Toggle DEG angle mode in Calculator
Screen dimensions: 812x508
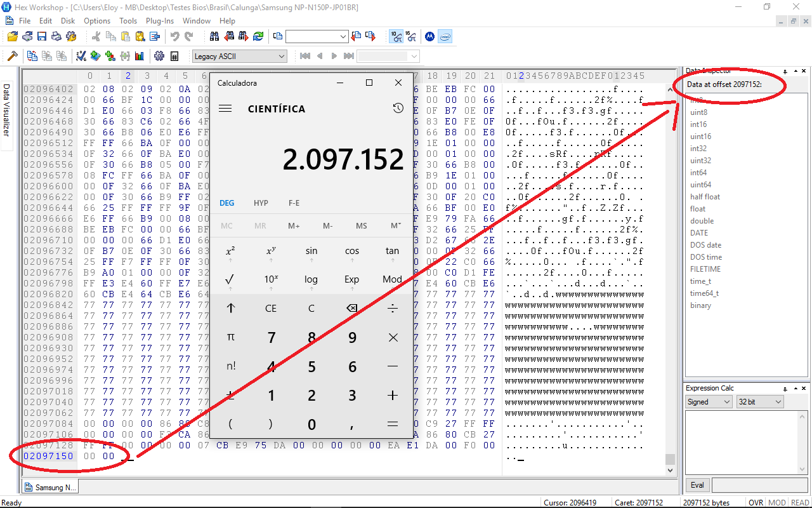226,203
